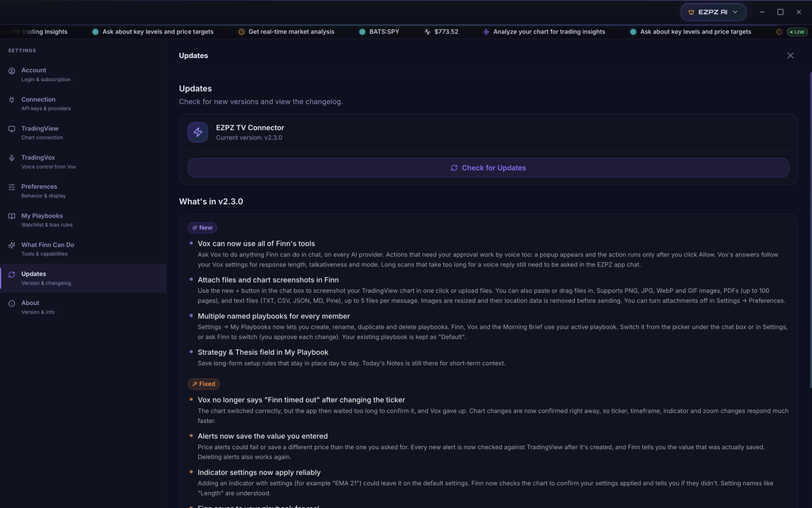This screenshot has height=508, width=812.
Task: Click the TradingVox microphone icon
Action: click(11, 158)
